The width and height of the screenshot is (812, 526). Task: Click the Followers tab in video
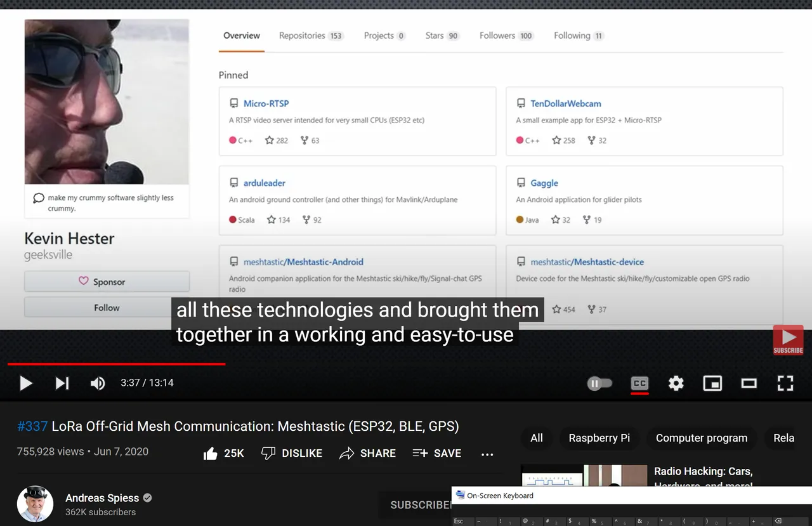tap(507, 36)
